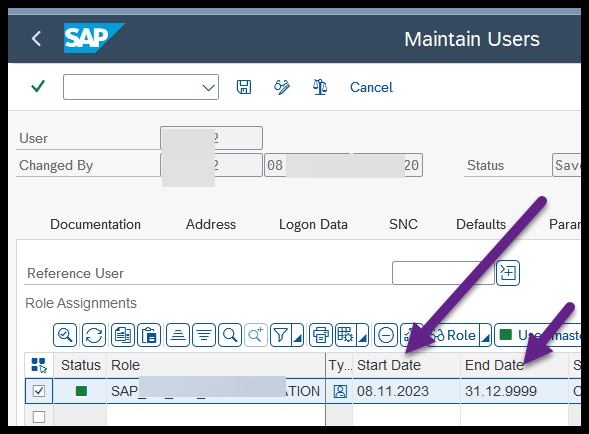Click the SAP logo

[x=94, y=38]
